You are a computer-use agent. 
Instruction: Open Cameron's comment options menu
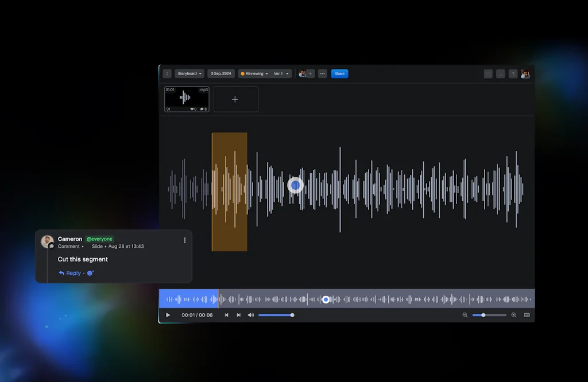pos(184,240)
